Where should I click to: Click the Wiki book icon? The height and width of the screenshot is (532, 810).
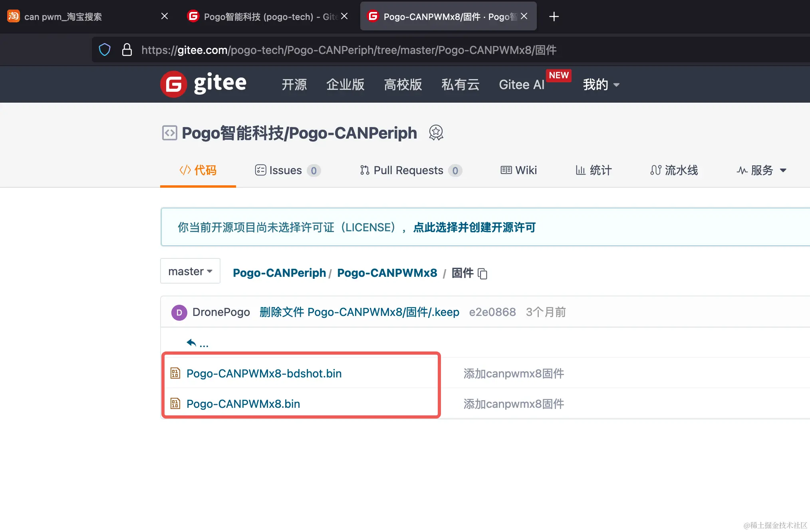[506, 170]
